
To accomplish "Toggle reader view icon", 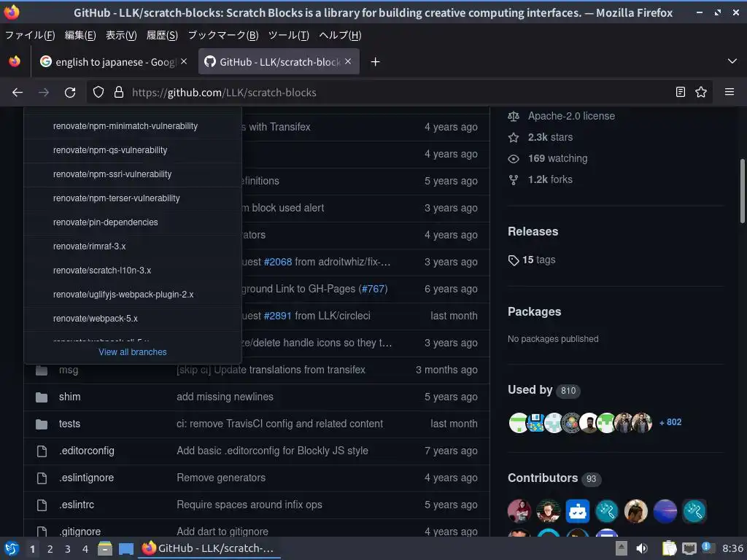I will 681,92.
